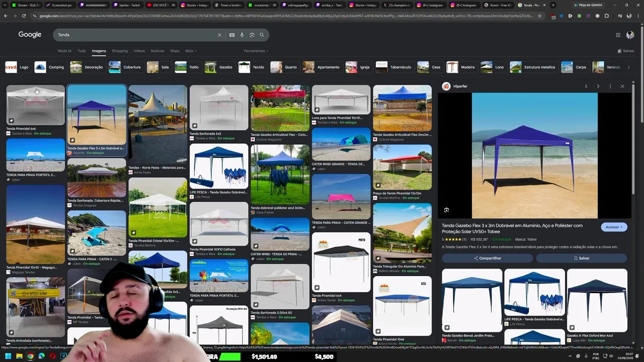Image resolution: width=644 pixels, height=362 pixels.
Task: Open the red Tenda Gazebo Articulável thumbnail
Action: pos(280,108)
